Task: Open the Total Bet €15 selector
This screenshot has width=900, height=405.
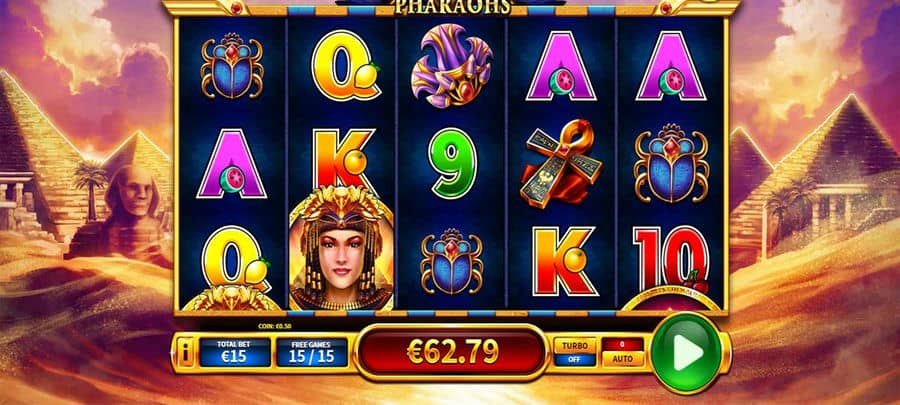Action: click(235, 352)
